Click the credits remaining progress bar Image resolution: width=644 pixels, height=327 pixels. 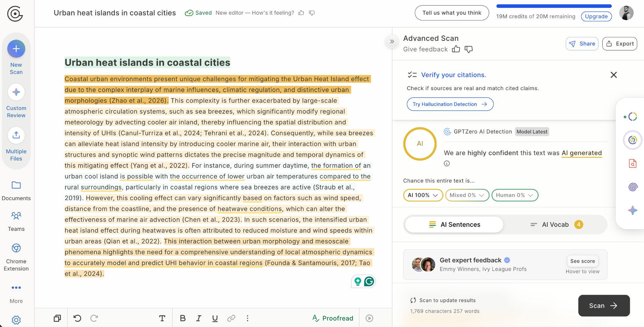pos(554,6)
